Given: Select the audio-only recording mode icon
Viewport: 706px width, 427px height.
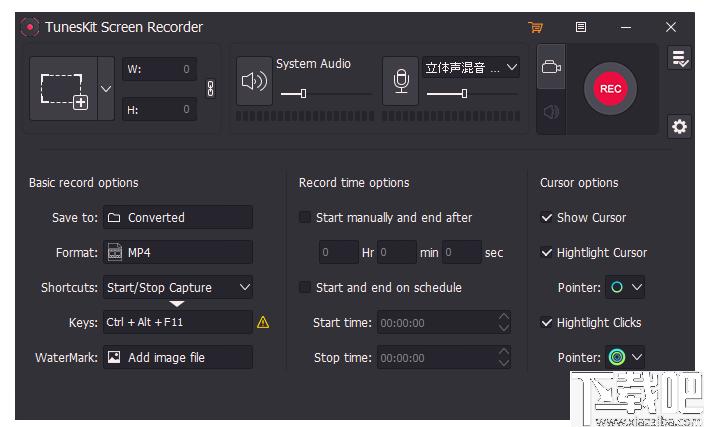Looking at the screenshot, I should (551, 112).
